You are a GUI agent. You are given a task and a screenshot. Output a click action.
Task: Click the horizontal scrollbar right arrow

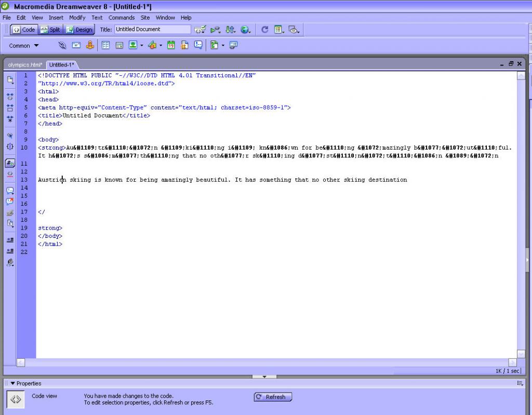512,363
